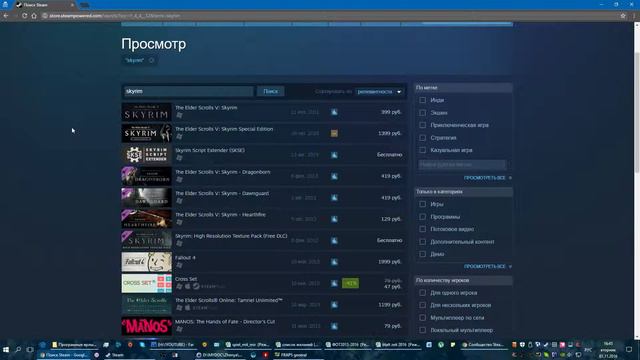The height and width of the screenshot is (360, 640).
Task: Click review score icon for Skyrim - Hearthfire
Action: [334, 219]
